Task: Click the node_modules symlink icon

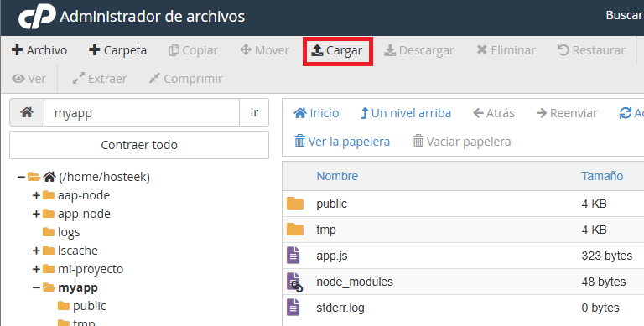Action: 294,282
